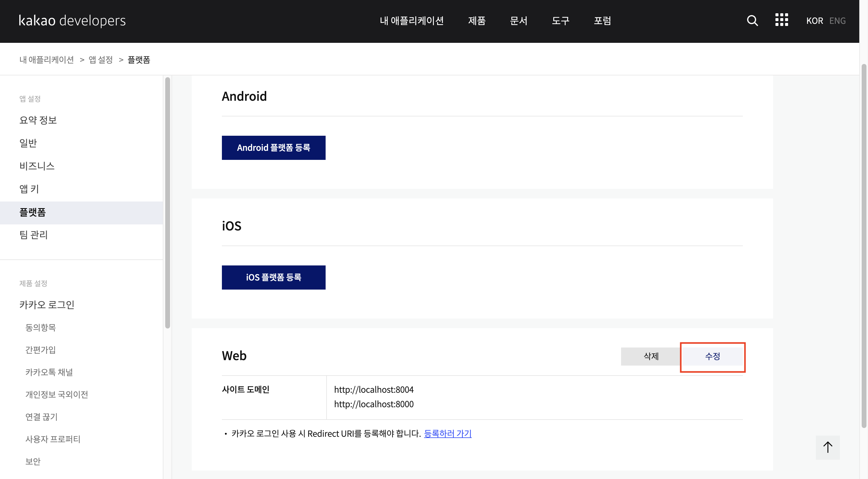Image resolution: width=868 pixels, height=479 pixels.
Task: Click the kakao developers logo
Action: click(72, 21)
